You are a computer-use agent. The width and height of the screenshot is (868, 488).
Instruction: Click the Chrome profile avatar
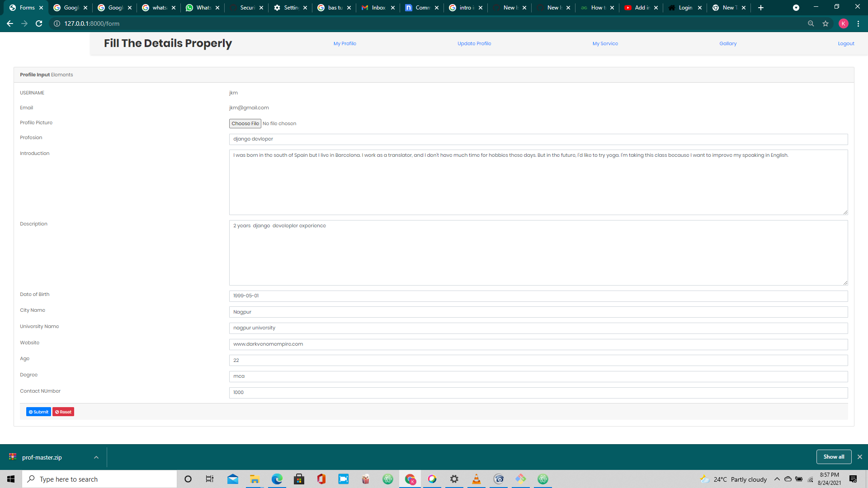click(x=844, y=23)
